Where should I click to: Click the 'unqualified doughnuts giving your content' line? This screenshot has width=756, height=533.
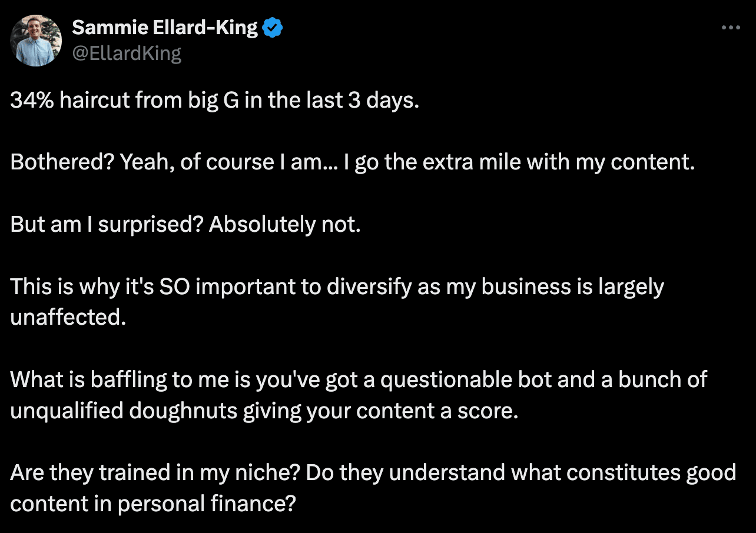[264, 411]
